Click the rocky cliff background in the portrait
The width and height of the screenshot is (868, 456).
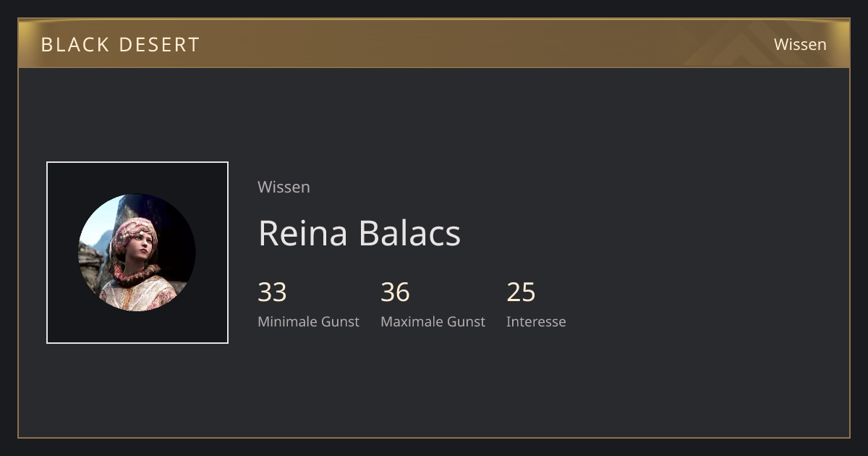[90, 264]
